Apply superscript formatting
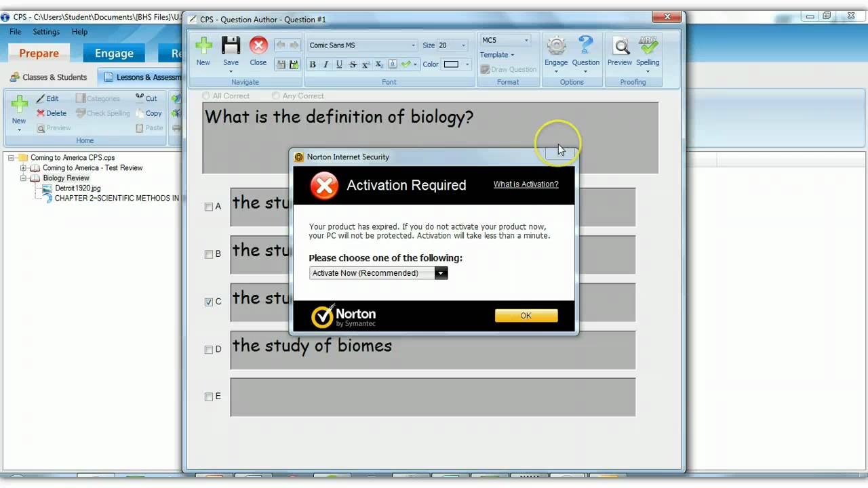Screen dimensions: 868x488 366,64
